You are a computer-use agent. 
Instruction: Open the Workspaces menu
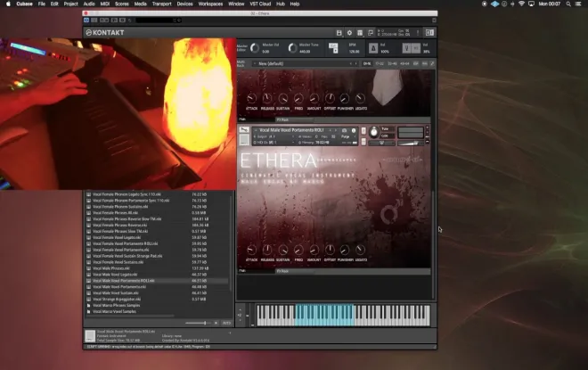click(210, 4)
